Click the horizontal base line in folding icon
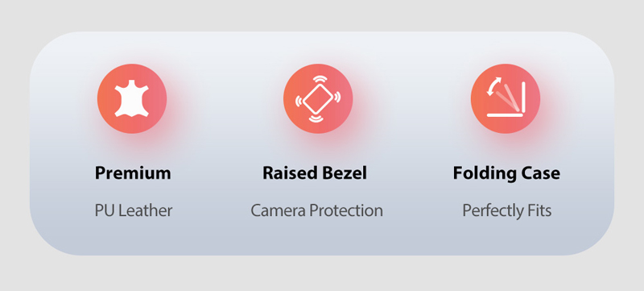 [x=505, y=115]
